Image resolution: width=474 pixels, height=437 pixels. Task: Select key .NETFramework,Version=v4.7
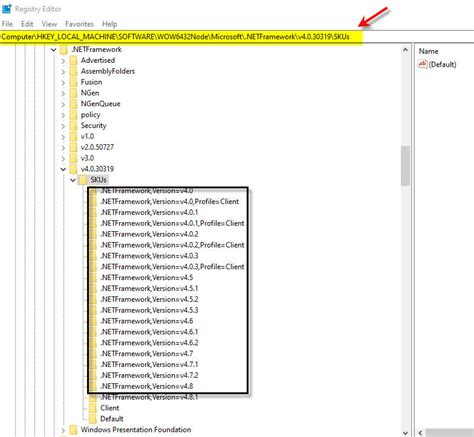point(147,354)
